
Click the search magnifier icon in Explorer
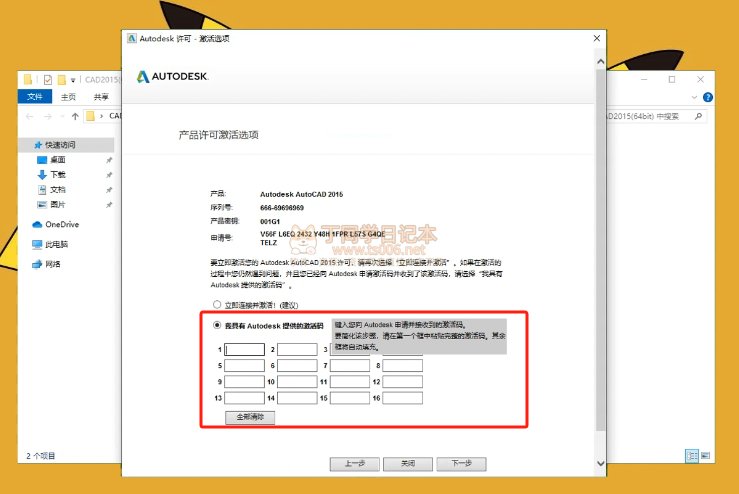coord(698,116)
